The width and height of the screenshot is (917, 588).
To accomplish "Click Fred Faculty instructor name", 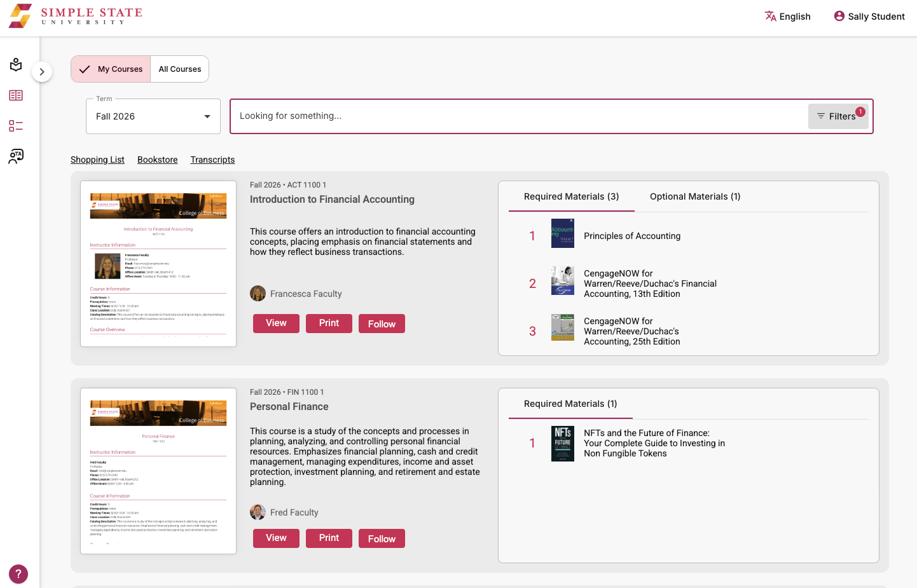I will point(294,512).
